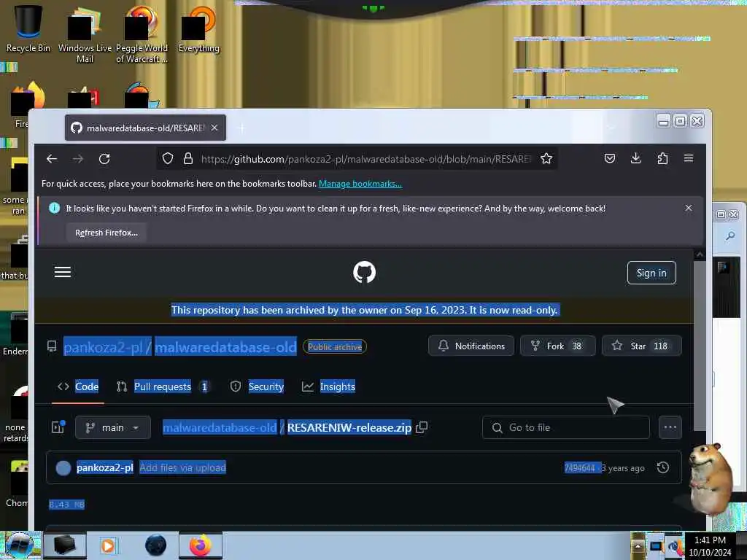The image size is (747, 560).
Task: Open the main branch selector dropdown
Action: [x=113, y=427]
